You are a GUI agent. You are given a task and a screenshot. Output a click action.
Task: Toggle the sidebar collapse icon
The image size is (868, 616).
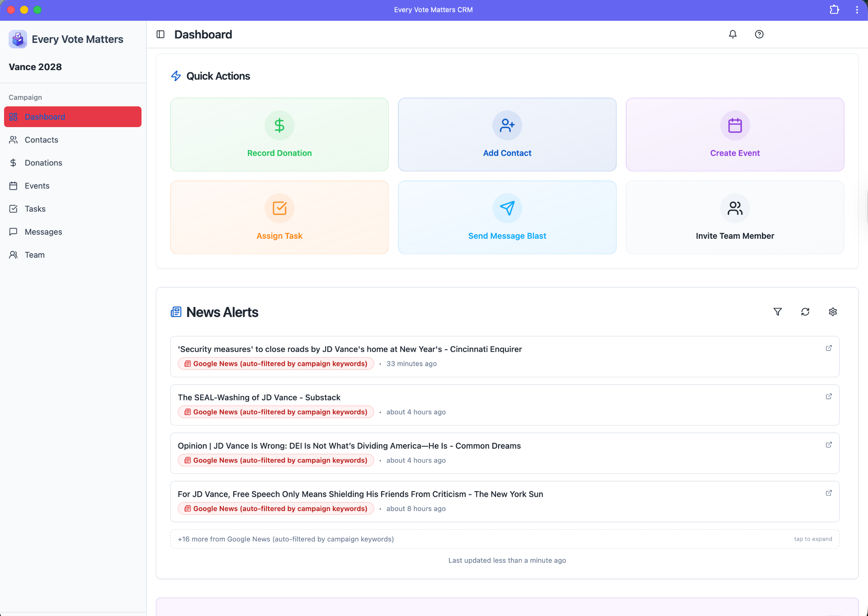coord(160,34)
